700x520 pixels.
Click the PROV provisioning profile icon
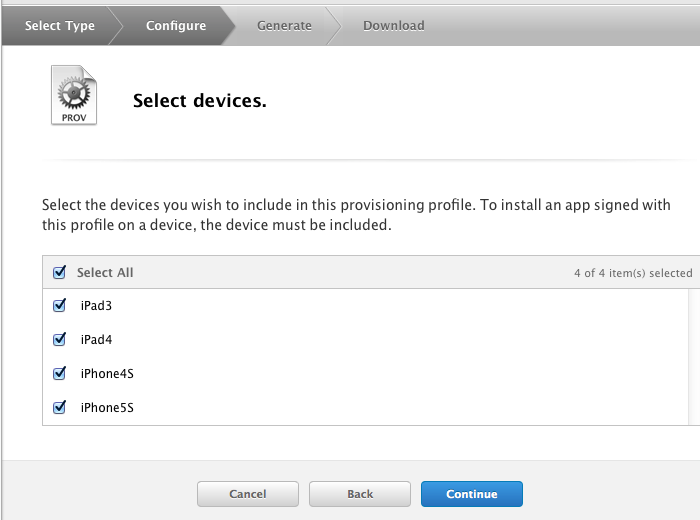pos(74,95)
